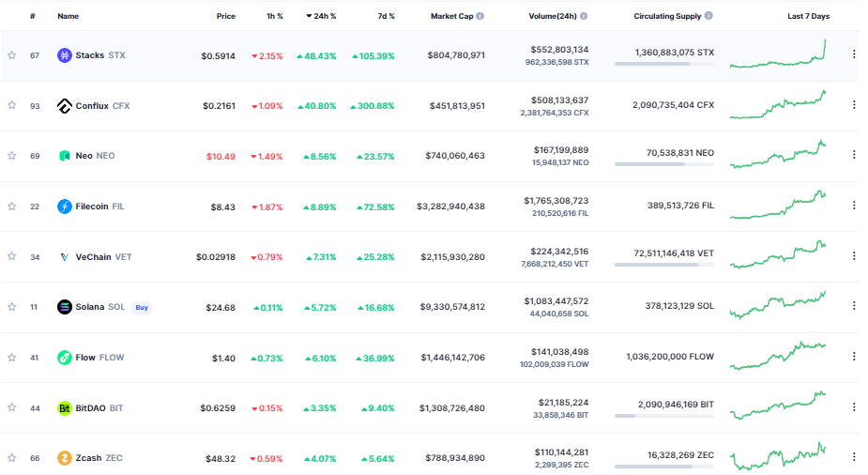
Task: Open the three-dot menu for Neo row
Action: click(x=854, y=155)
